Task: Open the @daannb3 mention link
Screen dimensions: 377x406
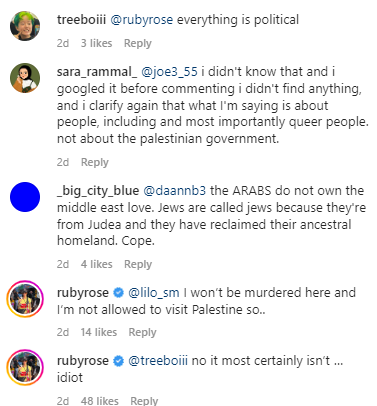Action: tap(174, 191)
